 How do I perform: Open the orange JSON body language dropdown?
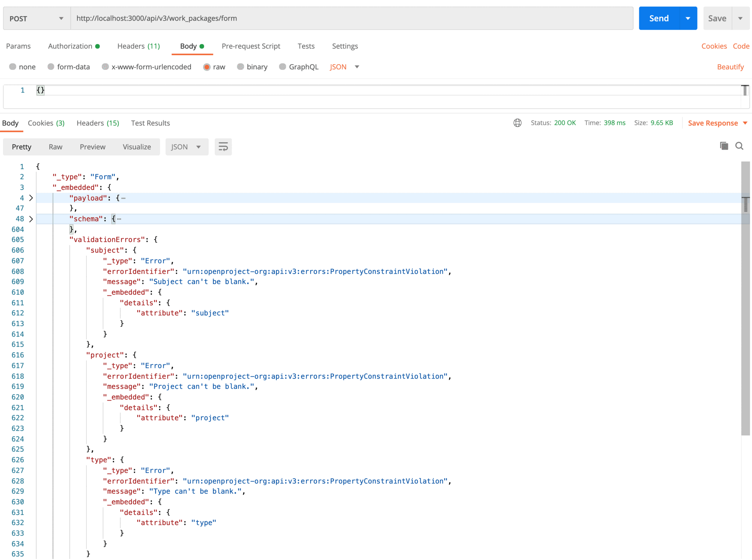point(344,67)
